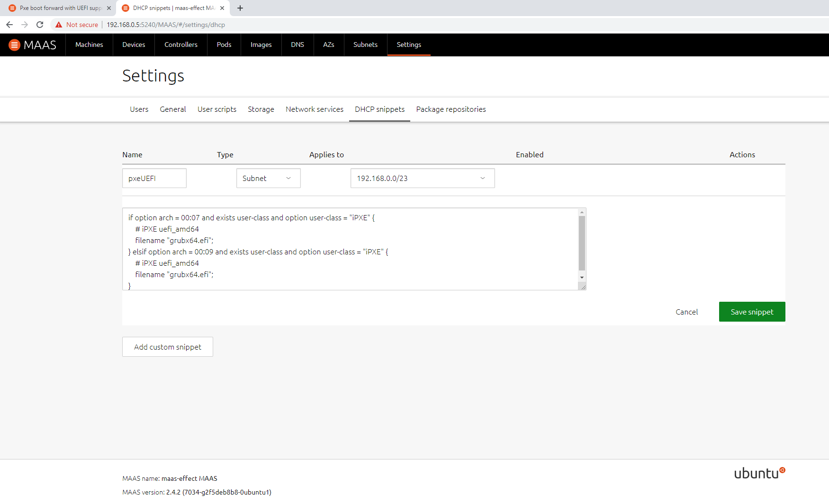Click the Save snippet button

(x=751, y=312)
